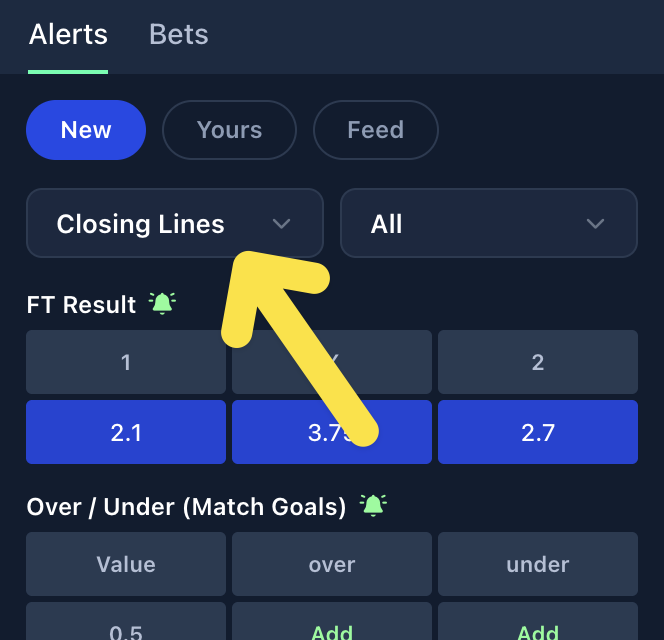Click the FT Result column header 1

tap(126, 362)
